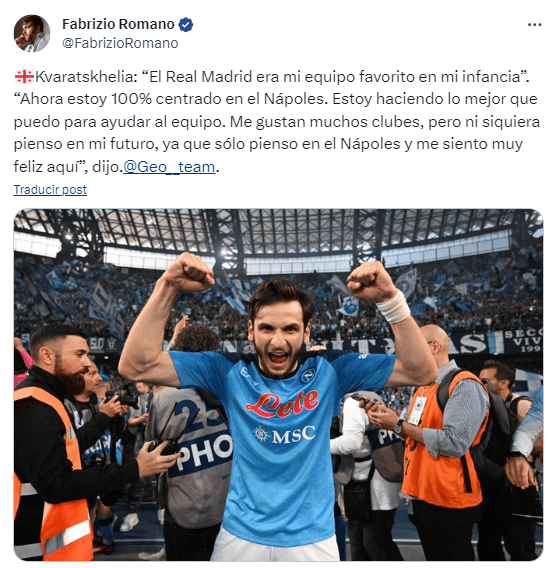Viewport: 548px width, 568px height.
Task: Click the accreditation badge on orange vest
Action: [417, 410]
